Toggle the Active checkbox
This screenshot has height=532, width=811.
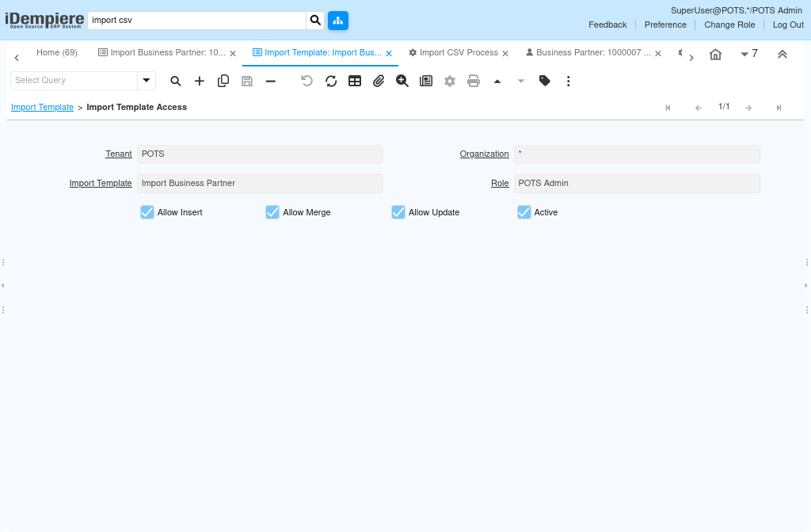coord(524,212)
